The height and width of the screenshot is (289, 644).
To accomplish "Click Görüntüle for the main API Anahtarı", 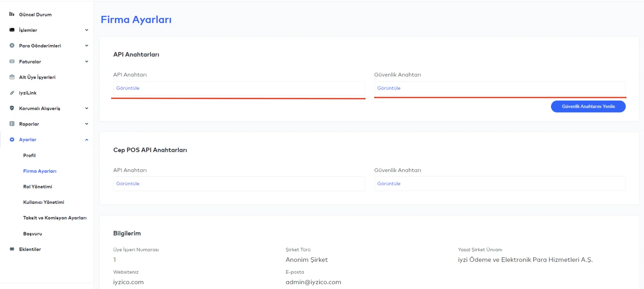I will (x=128, y=88).
